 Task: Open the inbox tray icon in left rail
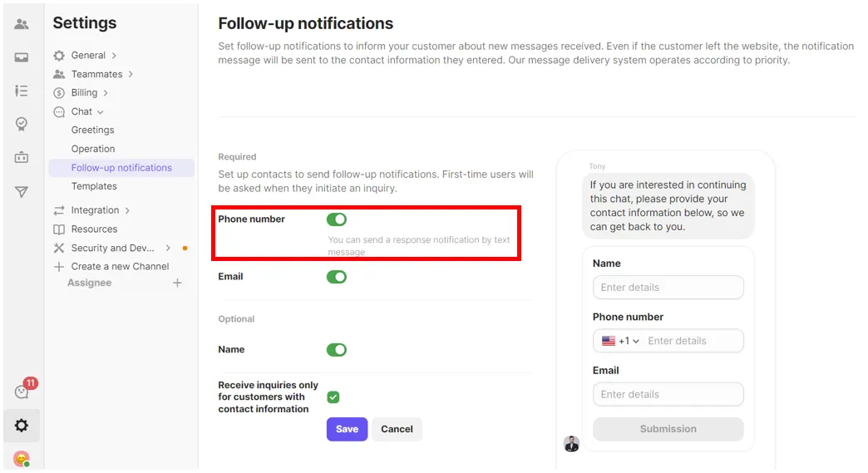coord(22,57)
